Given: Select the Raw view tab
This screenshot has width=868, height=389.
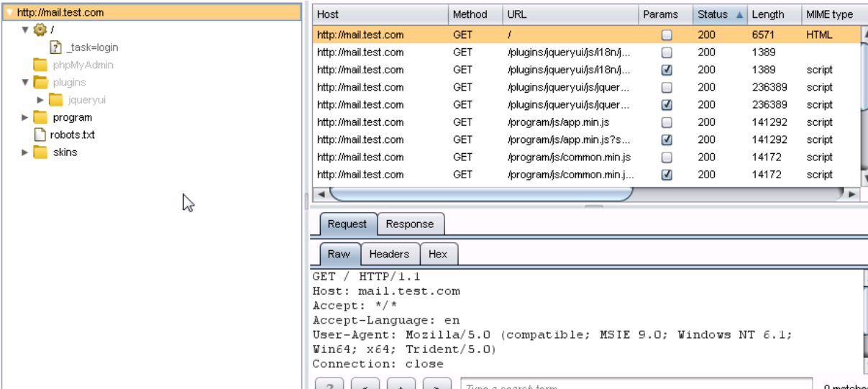Looking at the screenshot, I should coord(339,254).
